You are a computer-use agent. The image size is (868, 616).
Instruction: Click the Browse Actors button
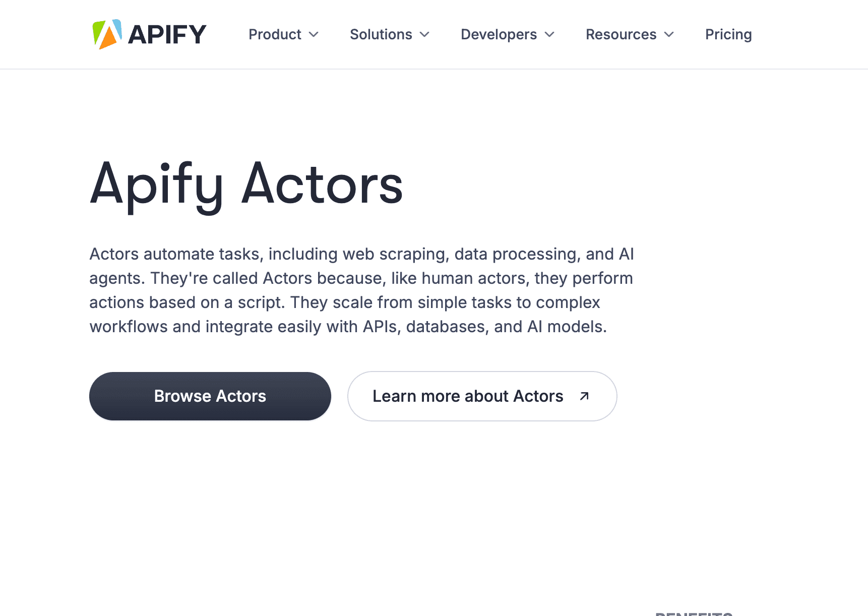(x=210, y=396)
